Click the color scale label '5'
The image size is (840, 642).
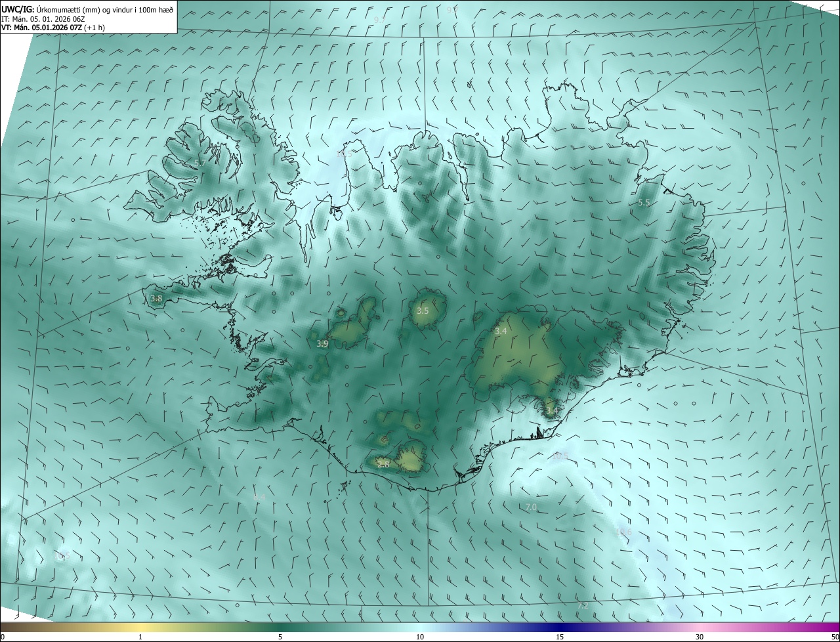tap(280, 637)
